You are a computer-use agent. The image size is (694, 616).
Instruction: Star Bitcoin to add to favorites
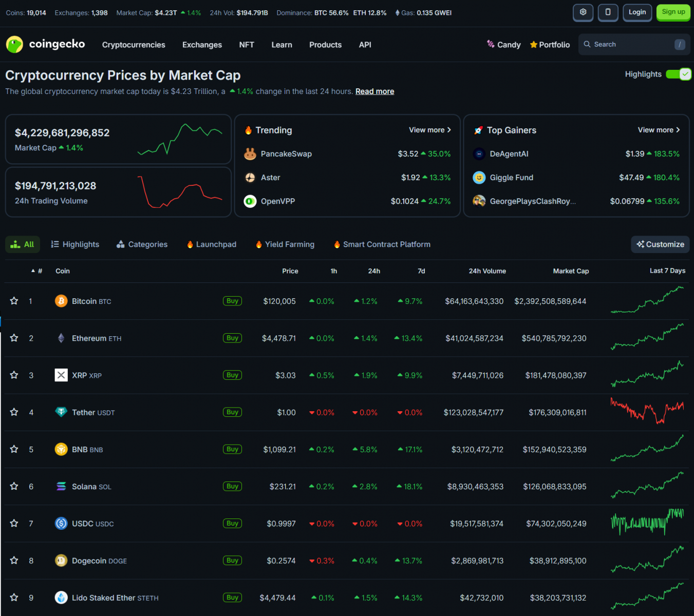click(14, 301)
